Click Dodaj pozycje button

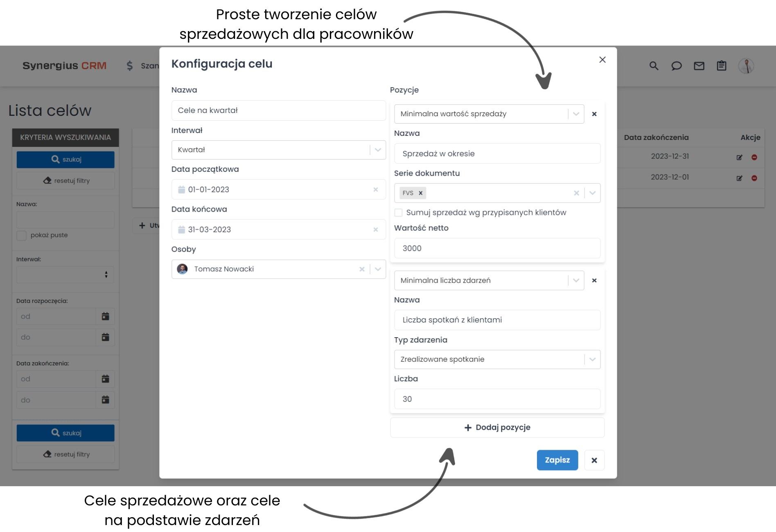(497, 427)
